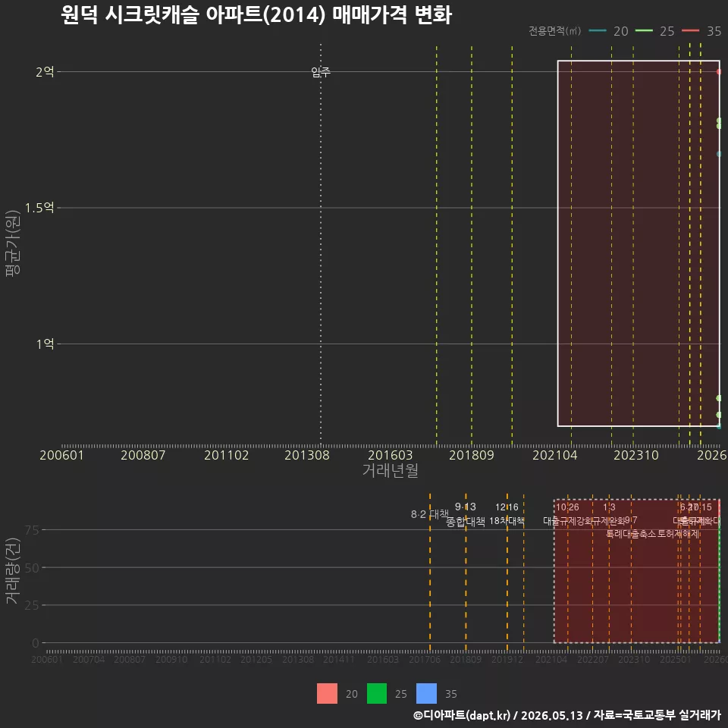Click the 토허제해제 annotation text

tap(678, 534)
